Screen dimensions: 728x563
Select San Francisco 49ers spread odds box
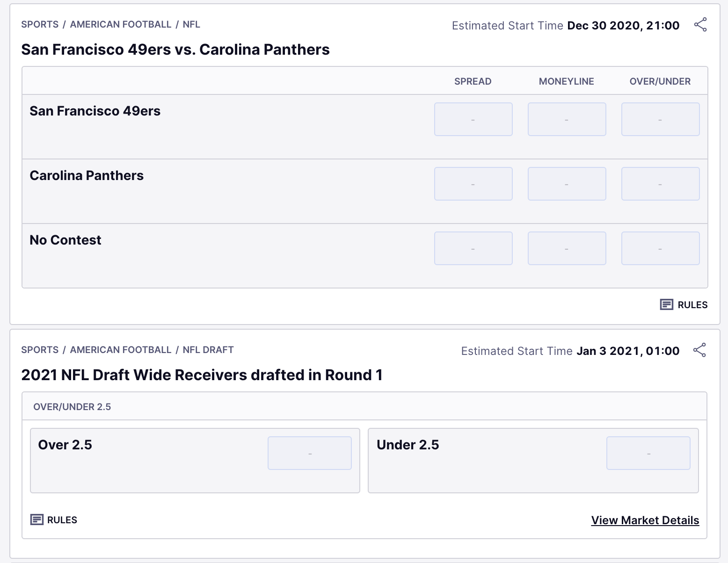tap(473, 119)
